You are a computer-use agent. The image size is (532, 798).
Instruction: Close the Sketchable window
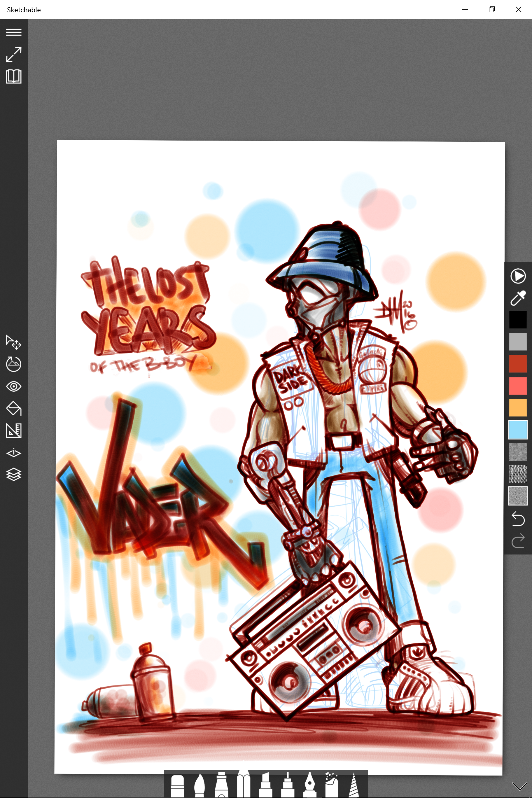point(518,10)
